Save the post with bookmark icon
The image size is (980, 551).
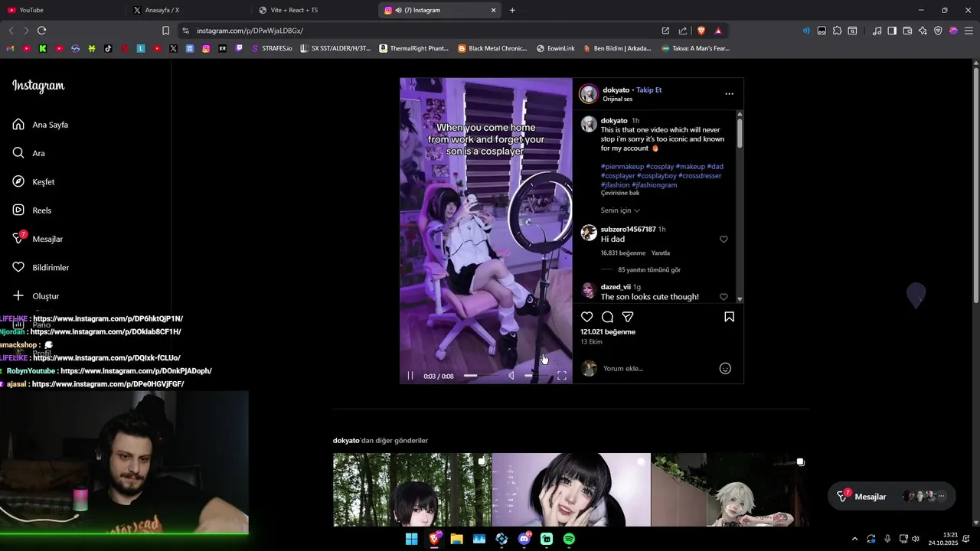coord(729,317)
